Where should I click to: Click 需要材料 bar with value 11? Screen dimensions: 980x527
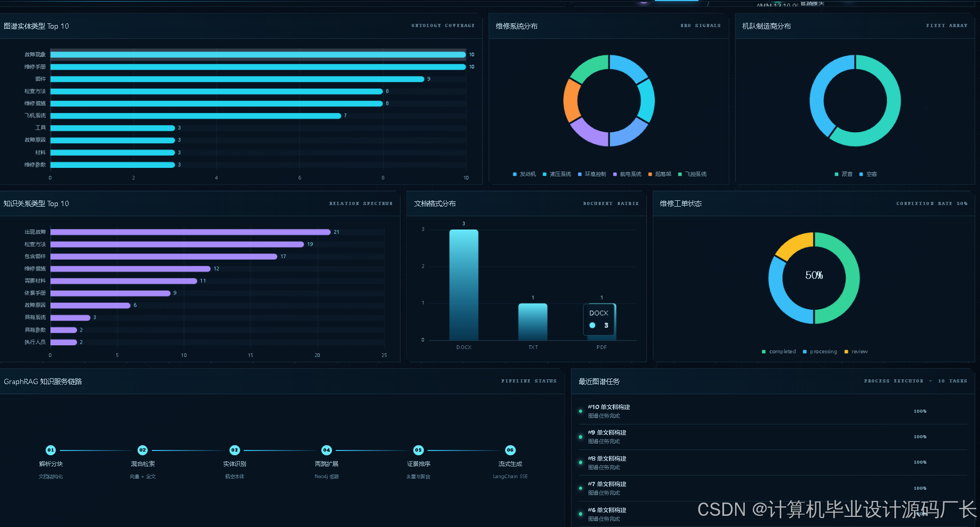(x=124, y=281)
